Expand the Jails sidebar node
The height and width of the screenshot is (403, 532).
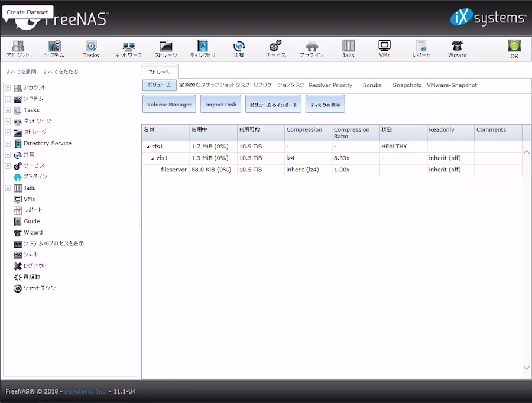click(x=8, y=188)
